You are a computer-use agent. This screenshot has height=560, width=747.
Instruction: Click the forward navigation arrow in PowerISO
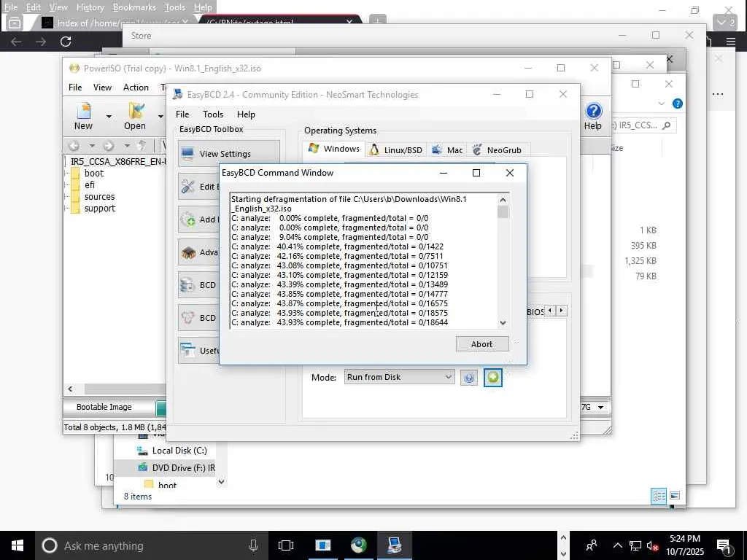[109, 146]
